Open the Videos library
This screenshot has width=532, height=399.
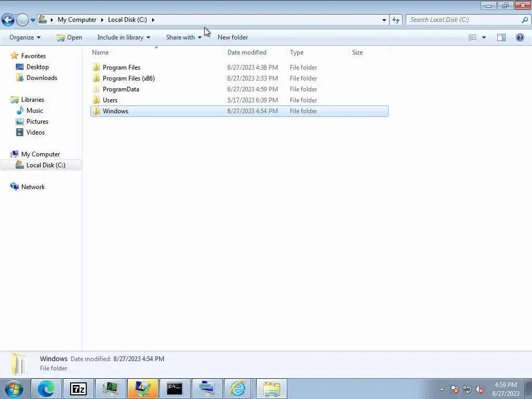35,132
